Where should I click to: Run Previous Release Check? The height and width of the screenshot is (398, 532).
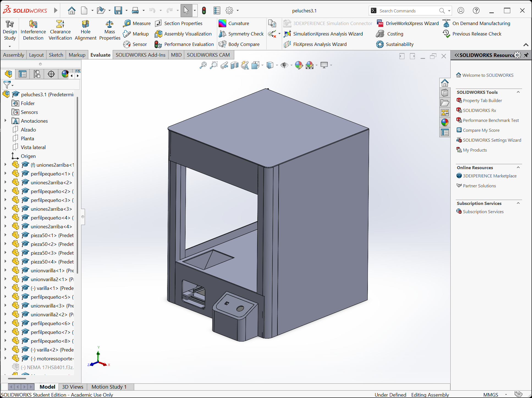point(472,34)
